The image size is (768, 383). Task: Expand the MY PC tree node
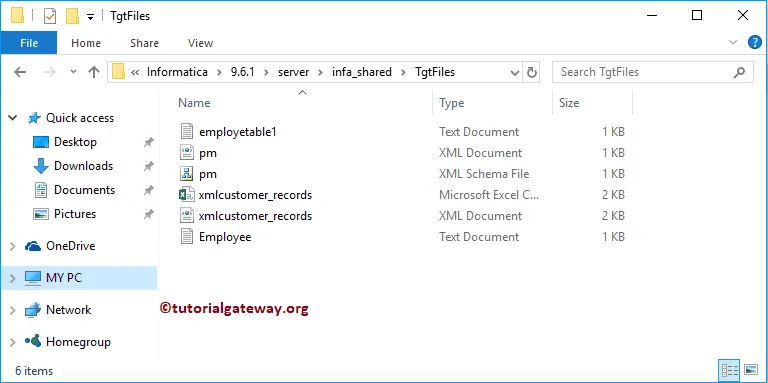pos(13,278)
